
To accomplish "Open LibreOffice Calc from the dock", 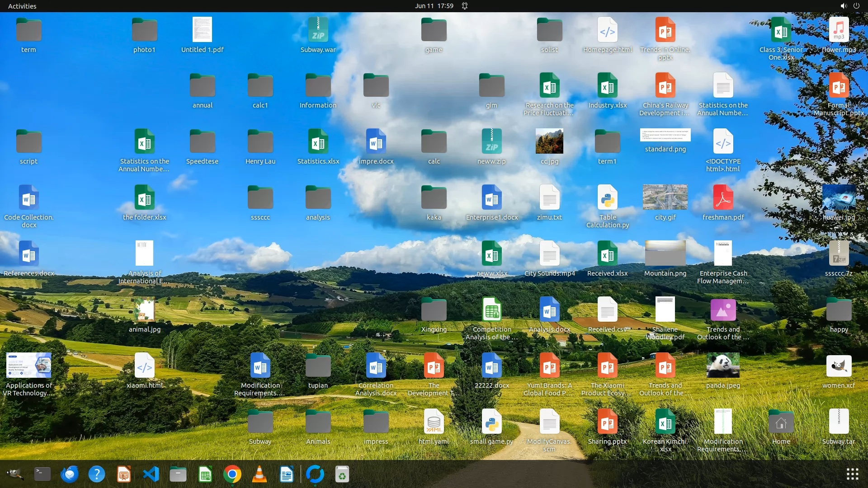I will point(205,474).
